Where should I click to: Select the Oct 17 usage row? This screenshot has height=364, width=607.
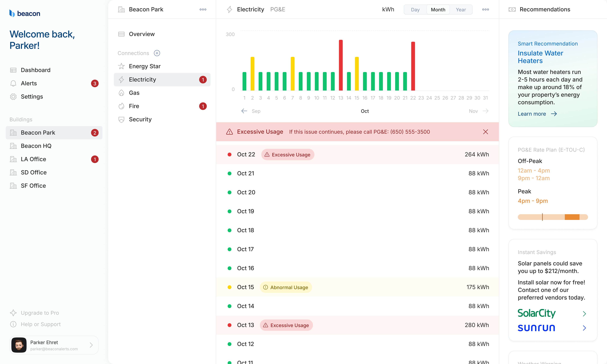pos(357,249)
